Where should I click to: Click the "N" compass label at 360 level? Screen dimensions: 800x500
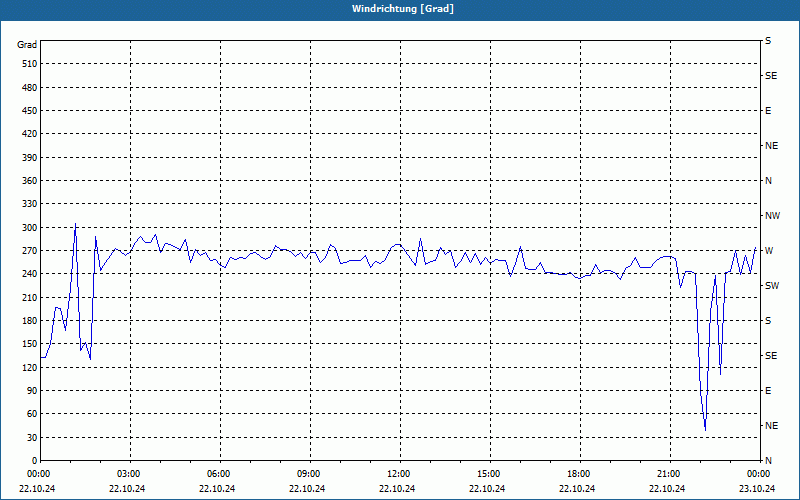(x=768, y=181)
